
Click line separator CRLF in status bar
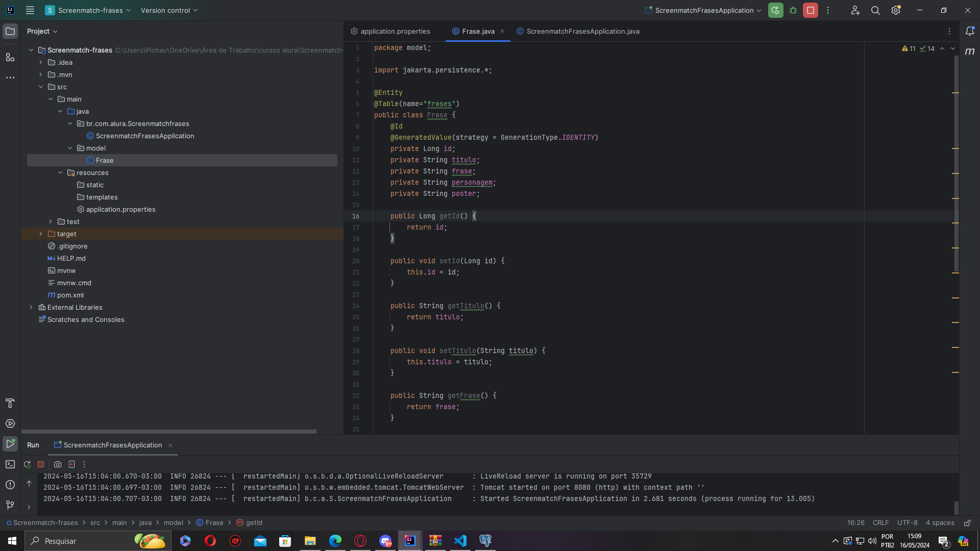[880, 523]
